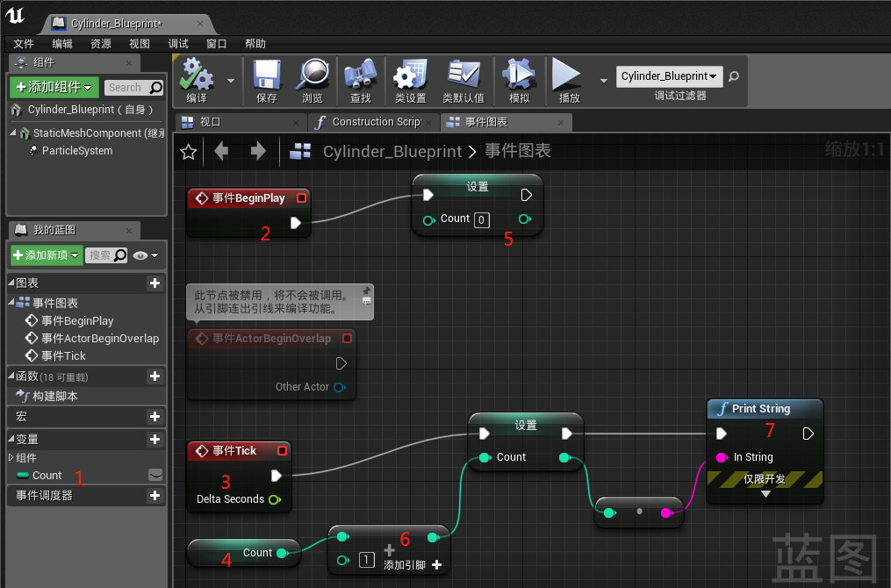
Task: Open the My Blueprint eye view options
Action: pos(145,255)
